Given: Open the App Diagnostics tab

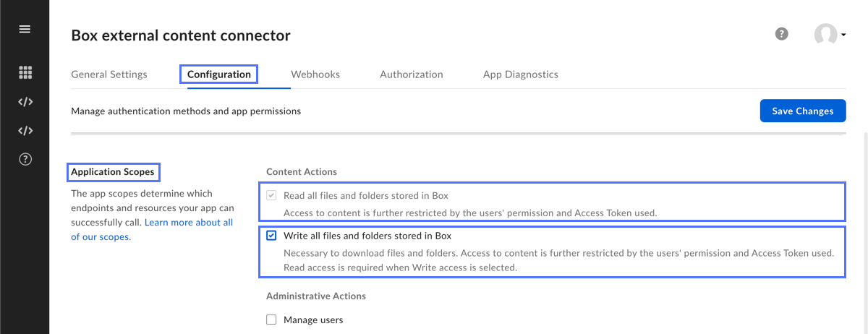Looking at the screenshot, I should (521, 74).
